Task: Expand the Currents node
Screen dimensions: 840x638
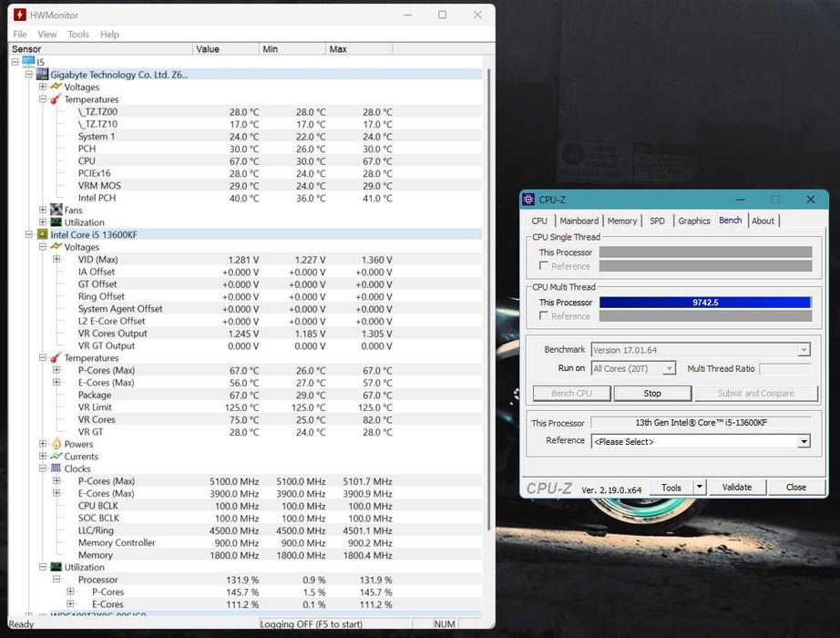Action: pos(43,457)
